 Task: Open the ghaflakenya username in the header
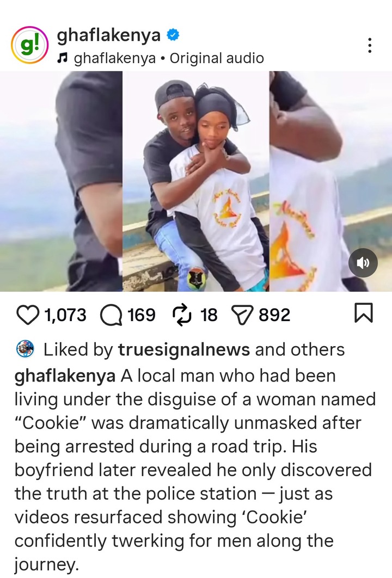109,35
